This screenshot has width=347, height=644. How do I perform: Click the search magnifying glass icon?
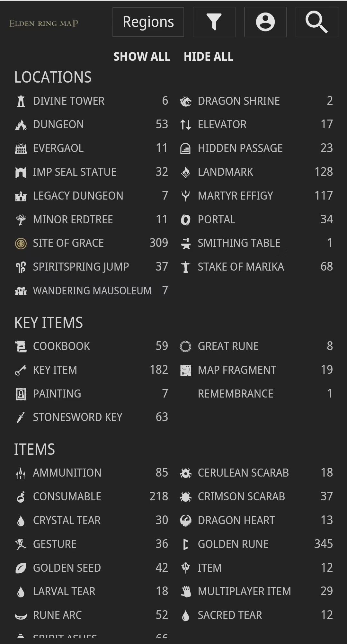point(316,22)
